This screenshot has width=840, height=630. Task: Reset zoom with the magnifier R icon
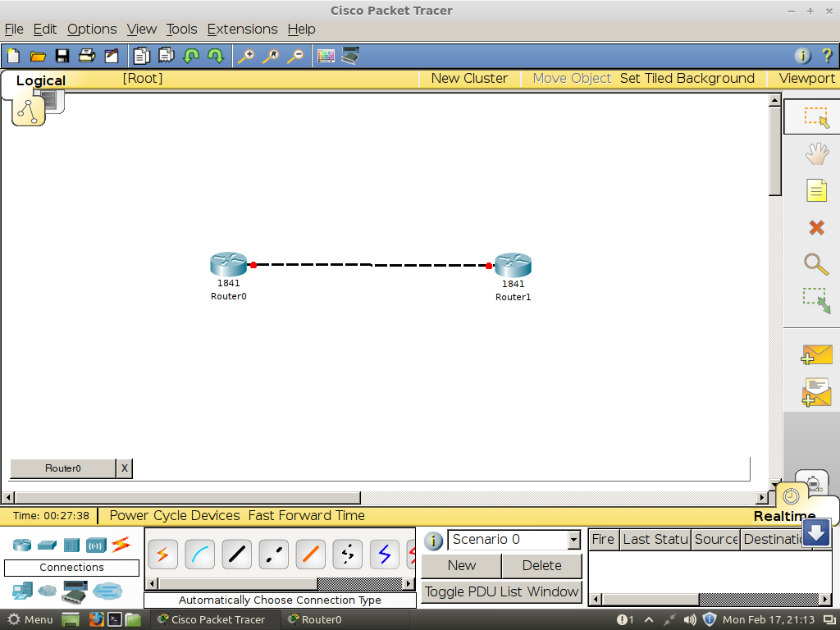271,56
